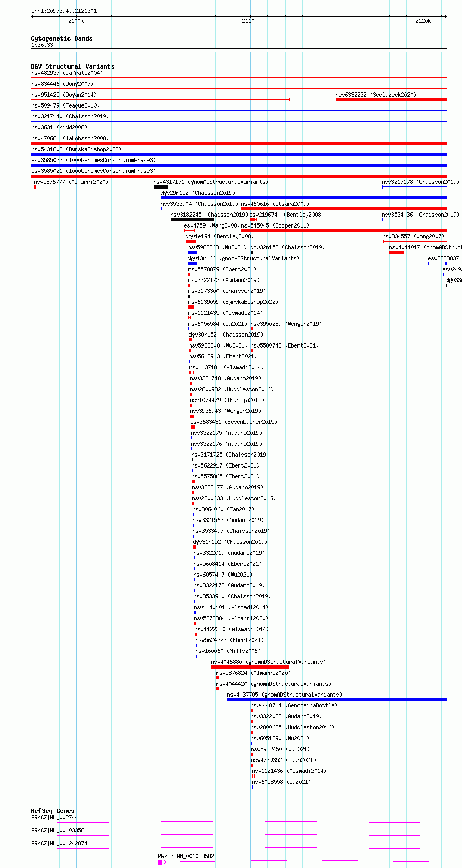Select nsv3631 (Kidd2008) variant

(x=59, y=127)
